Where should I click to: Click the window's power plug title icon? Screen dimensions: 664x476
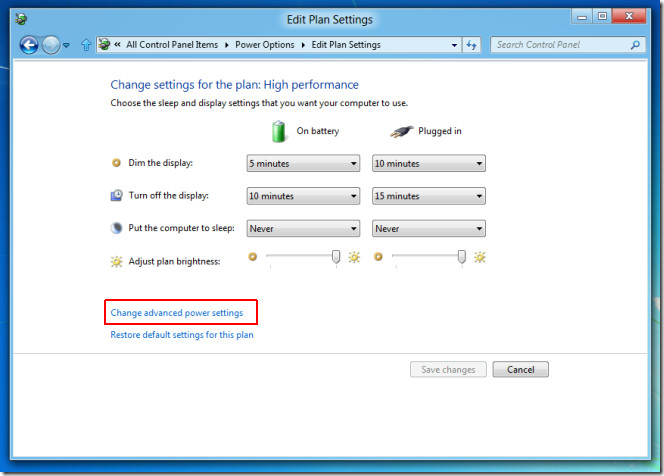click(21, 19)
